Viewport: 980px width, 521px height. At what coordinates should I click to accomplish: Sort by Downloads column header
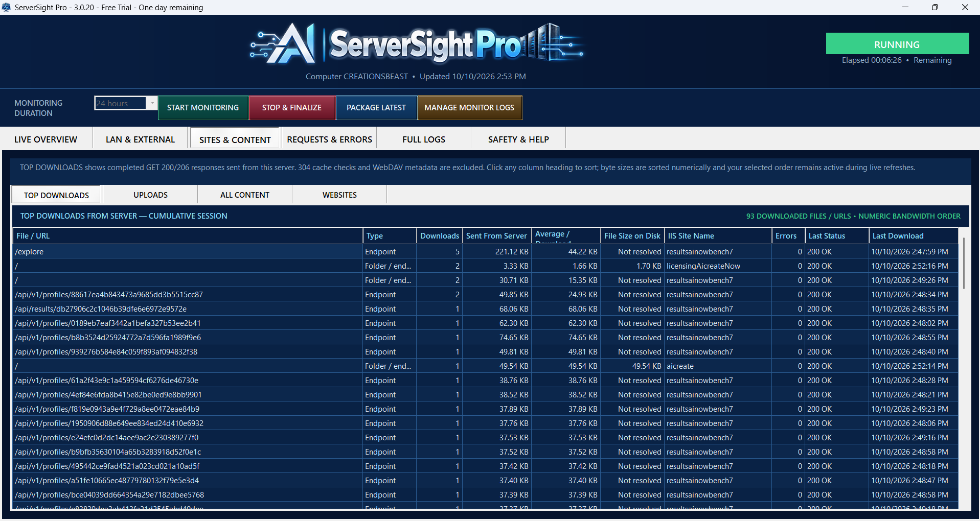tap(440, 236)
